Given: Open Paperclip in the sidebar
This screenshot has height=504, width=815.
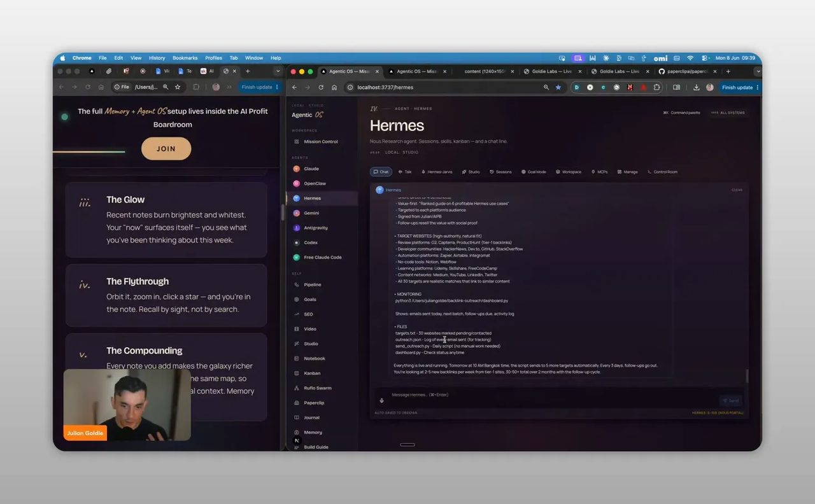Looking at the screenshot, I should pos(313,403).
